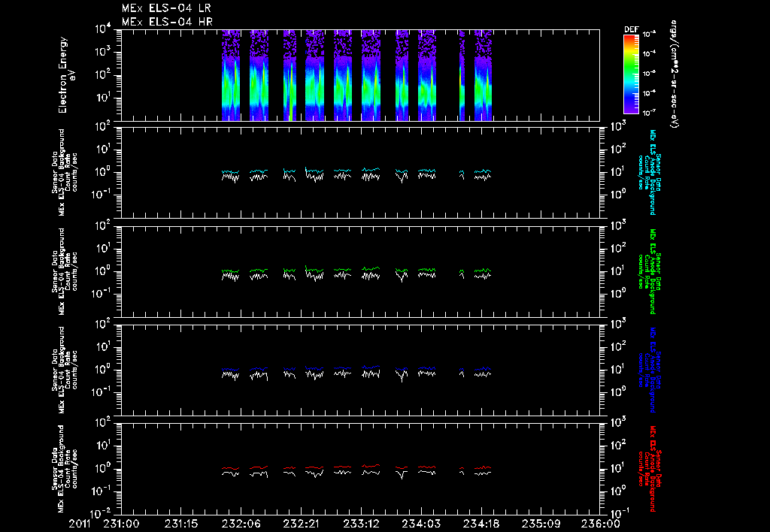Viewport: 770px width, 532px height.
Task: Click the cyan trace segment above 233:12
Action: (371, 170)
